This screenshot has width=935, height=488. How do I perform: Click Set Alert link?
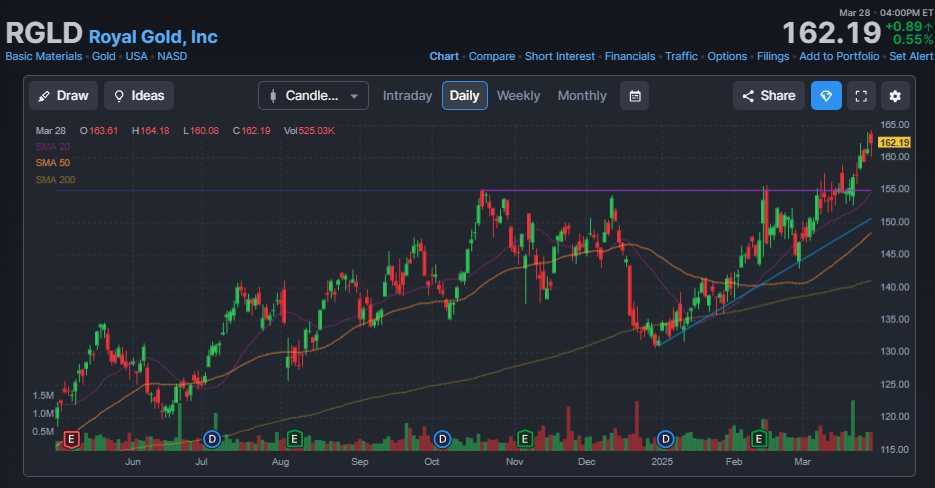point(911,56)
